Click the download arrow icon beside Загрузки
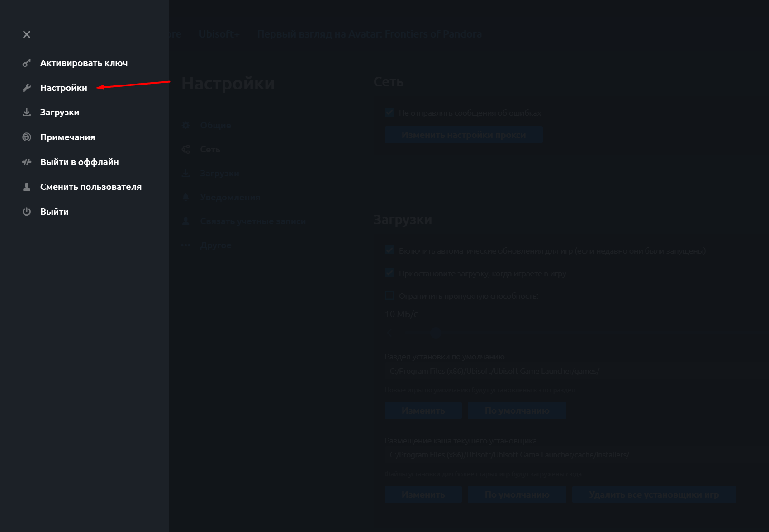 (x=27, y=113)
